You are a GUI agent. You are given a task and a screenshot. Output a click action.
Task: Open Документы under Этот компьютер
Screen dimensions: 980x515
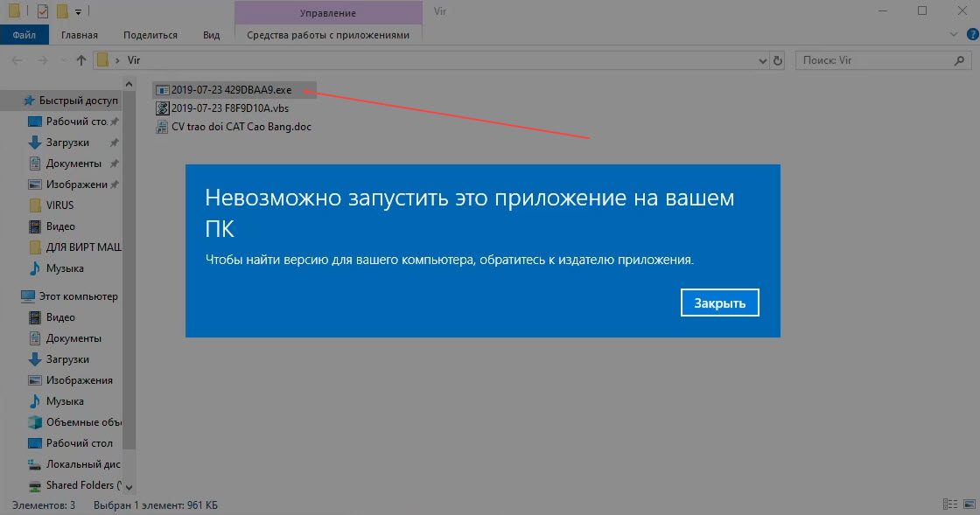73,338
